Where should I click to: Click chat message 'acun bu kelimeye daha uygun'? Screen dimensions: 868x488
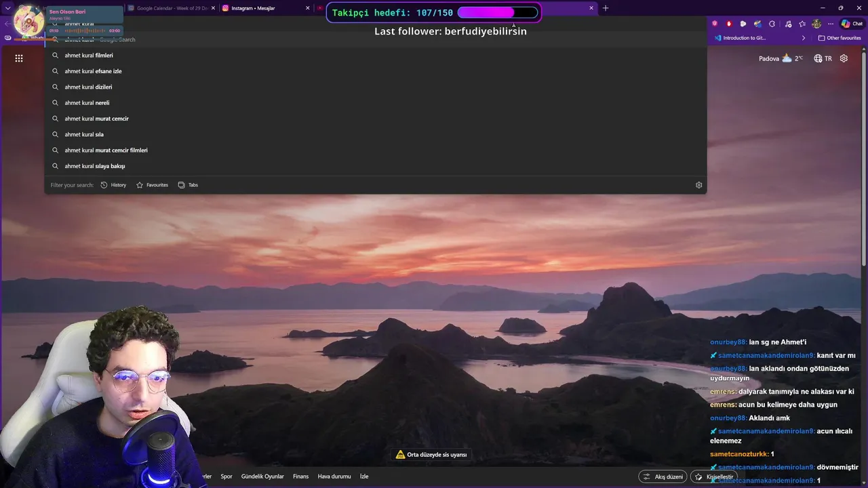pyautogui.click(x=788, y=405)
